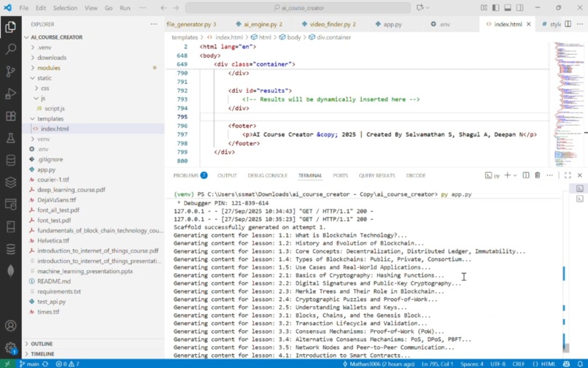Close the terminal panel
Image resolution: width=588 pixels, height=368 pixels.
580,175
